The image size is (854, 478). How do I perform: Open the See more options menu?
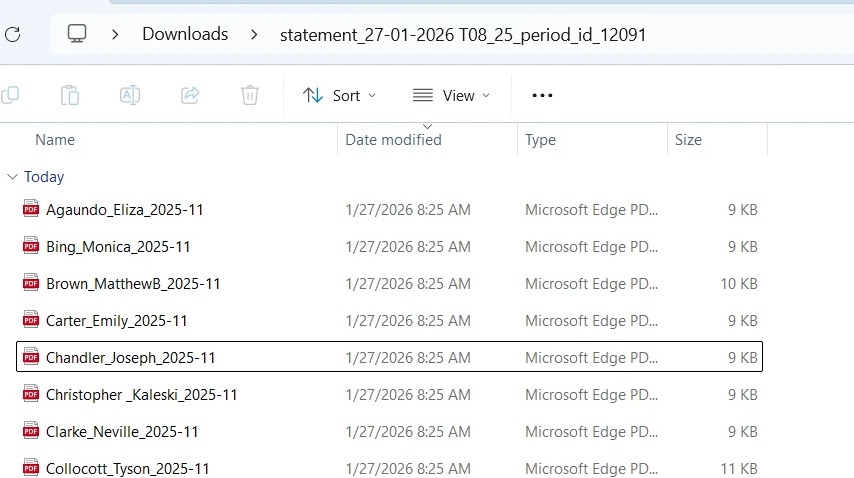tap(542, 95)
